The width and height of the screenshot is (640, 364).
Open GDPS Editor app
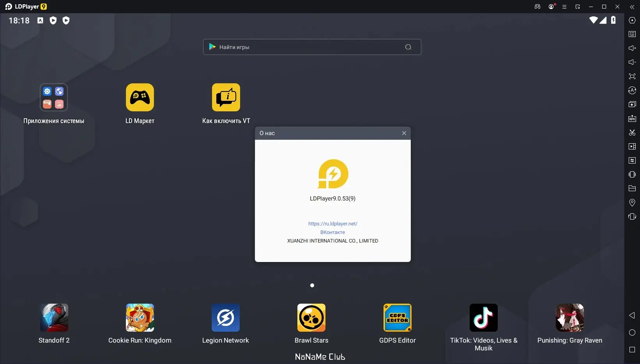point(398,318)
